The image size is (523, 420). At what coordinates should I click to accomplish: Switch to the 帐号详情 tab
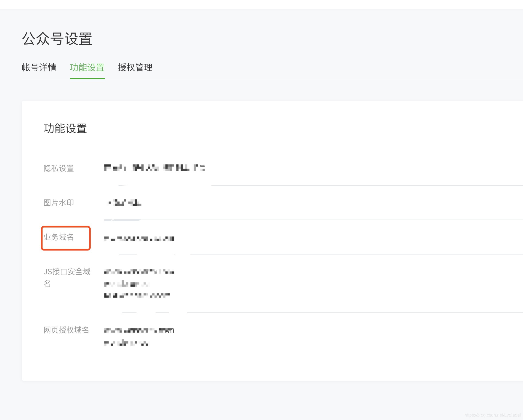[x=39, y=68]
